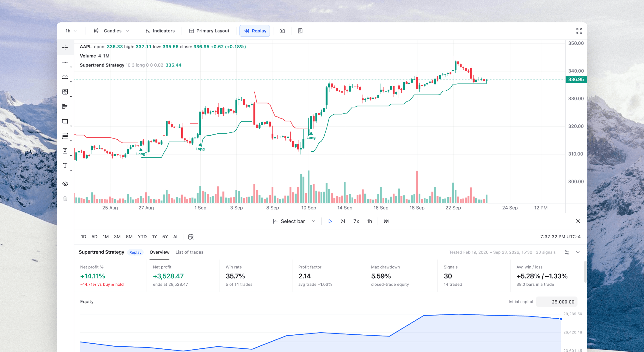Select the rectangle shape tool

(65, 121)
